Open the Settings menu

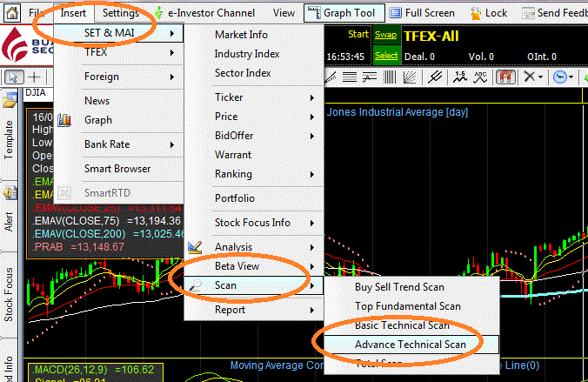coord(120,13)
